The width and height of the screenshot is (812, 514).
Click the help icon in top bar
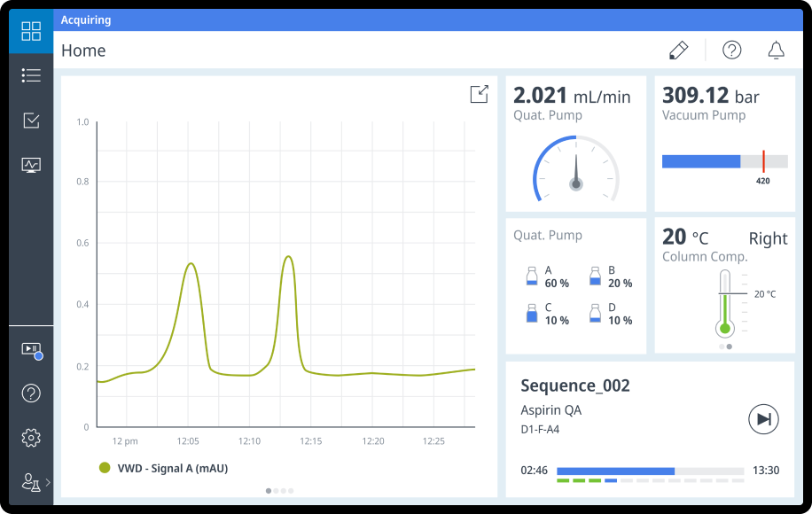(731, 51)
